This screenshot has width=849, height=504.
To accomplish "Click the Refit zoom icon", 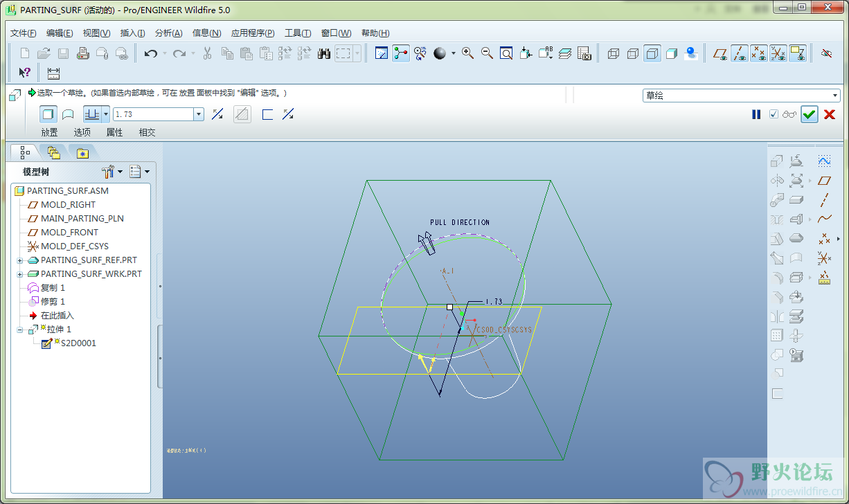I will pyautogui.click(x=506, y=53).
